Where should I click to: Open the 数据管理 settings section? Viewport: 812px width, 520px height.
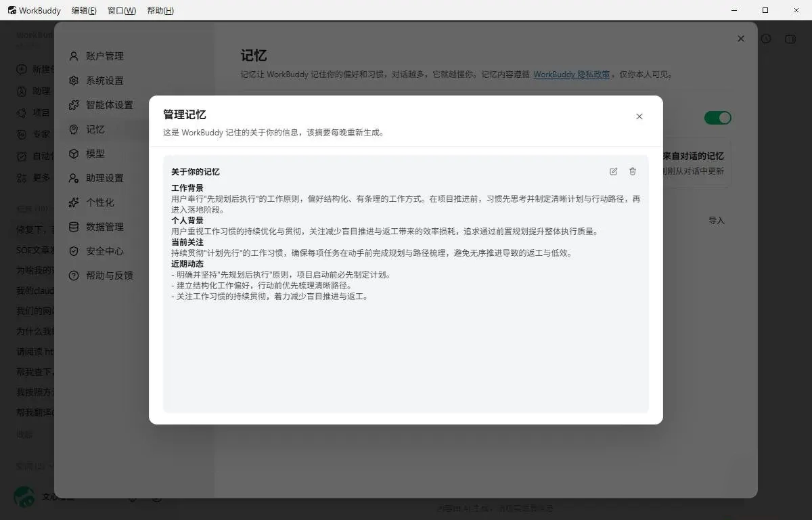coord(105,227)
